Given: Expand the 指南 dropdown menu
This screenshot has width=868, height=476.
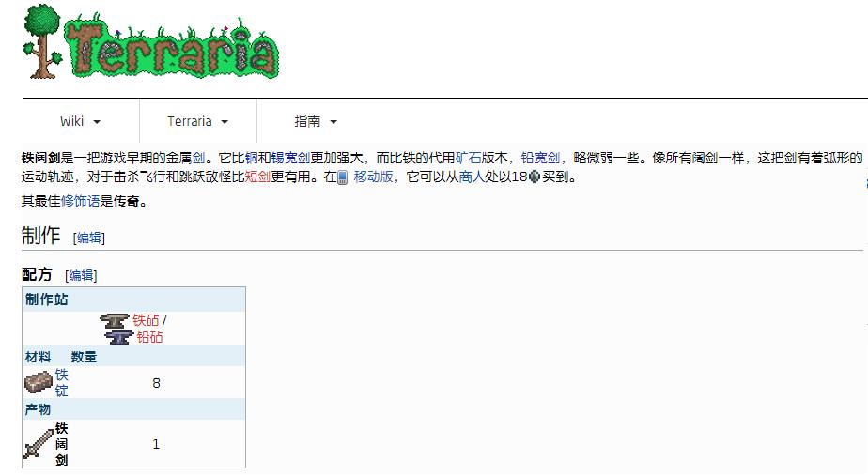Looking at the screenshot, I should [315, 121].
